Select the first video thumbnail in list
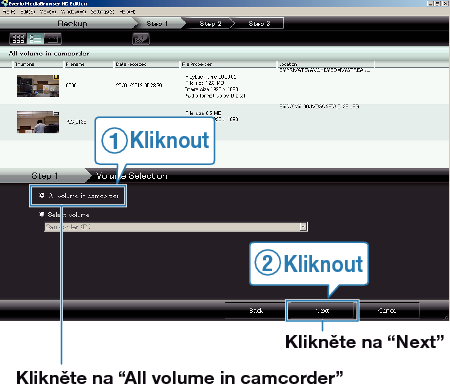 click(38, 86)
